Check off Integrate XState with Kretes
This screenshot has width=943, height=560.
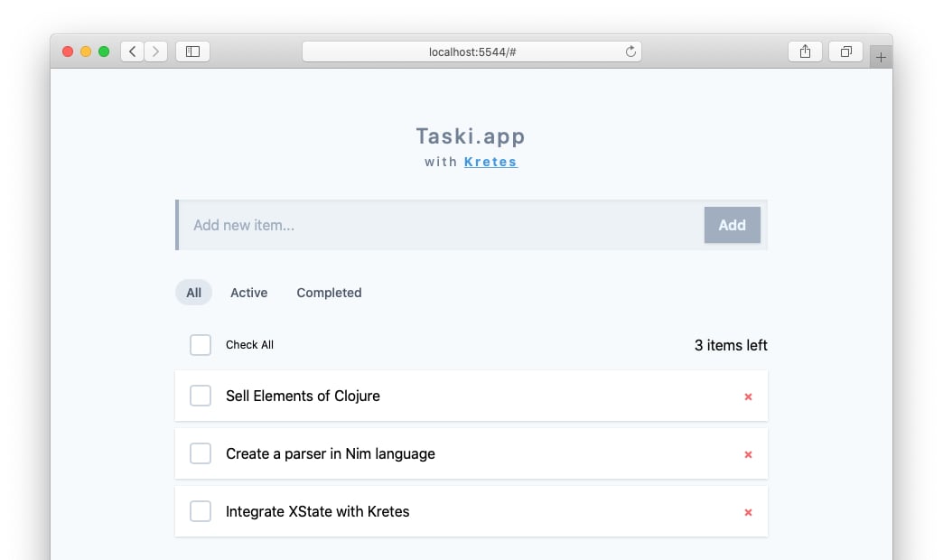(201, 510)
